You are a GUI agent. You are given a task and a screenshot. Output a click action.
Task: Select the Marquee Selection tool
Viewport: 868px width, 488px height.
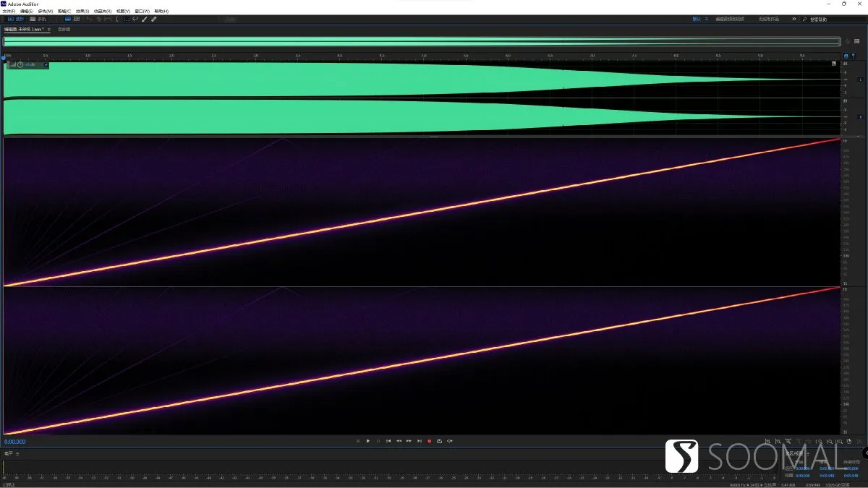coord(127,19)
